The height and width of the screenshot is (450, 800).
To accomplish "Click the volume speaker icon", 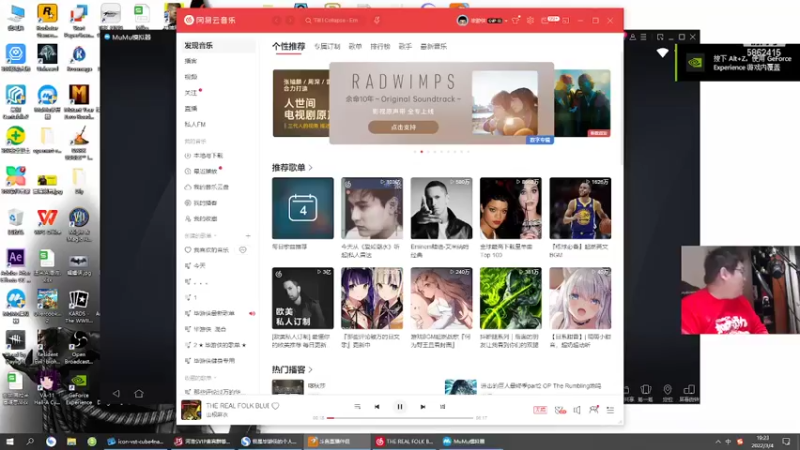I will pos(577,410).
